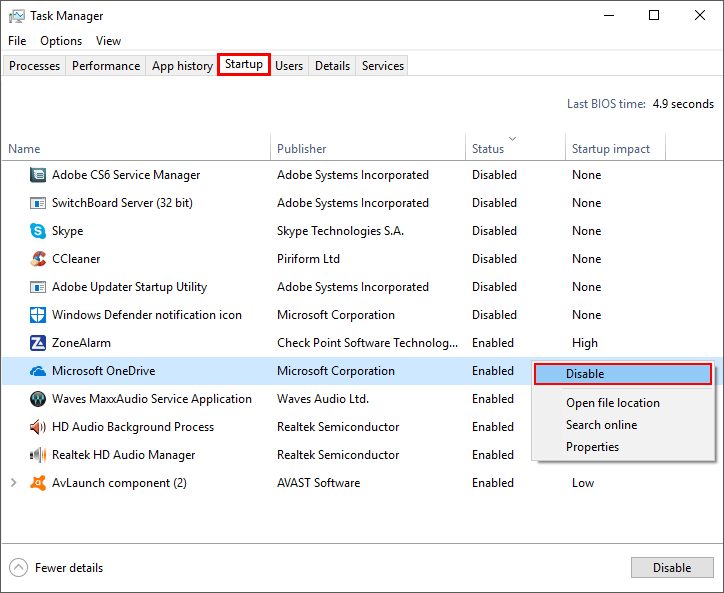This screenshot has width=724, height=593.
Task: Switch to the Details tab
Action: 332,66
